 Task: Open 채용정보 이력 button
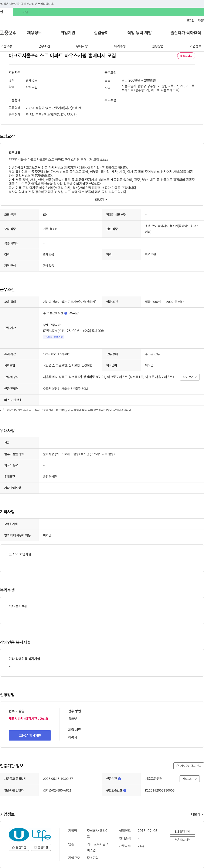[182, 840]
